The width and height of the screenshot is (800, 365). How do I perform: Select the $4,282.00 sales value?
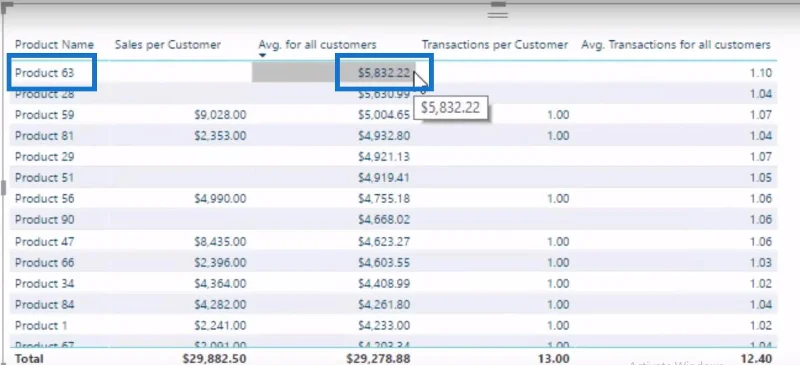[220, 305]
